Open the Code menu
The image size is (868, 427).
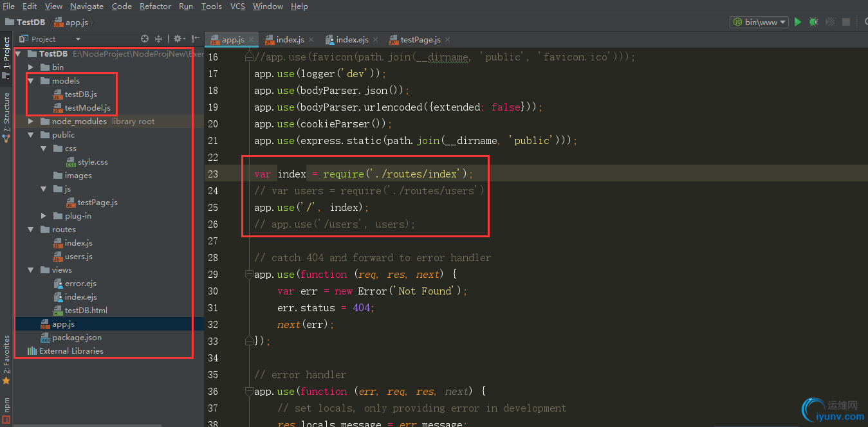tap(122, 6)
